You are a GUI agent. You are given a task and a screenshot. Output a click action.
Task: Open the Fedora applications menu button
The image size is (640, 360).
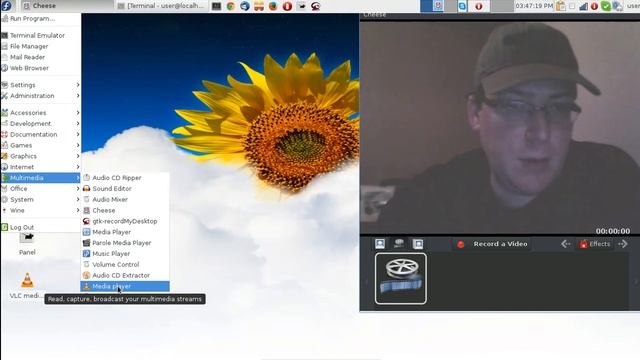(x=7, y=6)
